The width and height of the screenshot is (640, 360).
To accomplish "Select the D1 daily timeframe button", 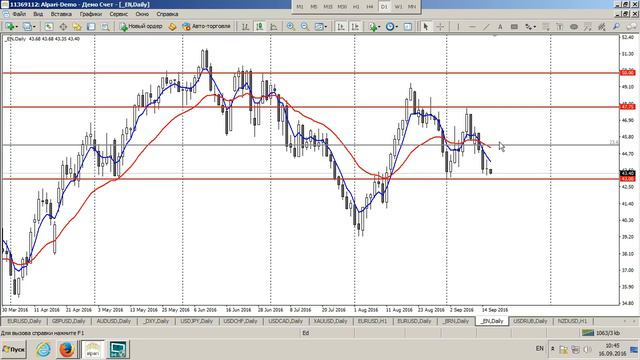I will click(x=384, y=7).
